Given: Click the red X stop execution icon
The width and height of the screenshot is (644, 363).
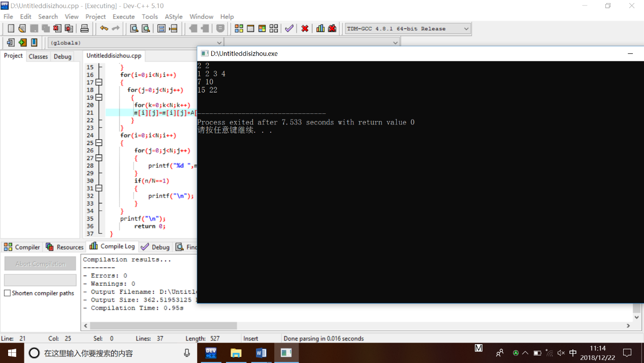Looking at the screenshot, I should click(305, 28).
